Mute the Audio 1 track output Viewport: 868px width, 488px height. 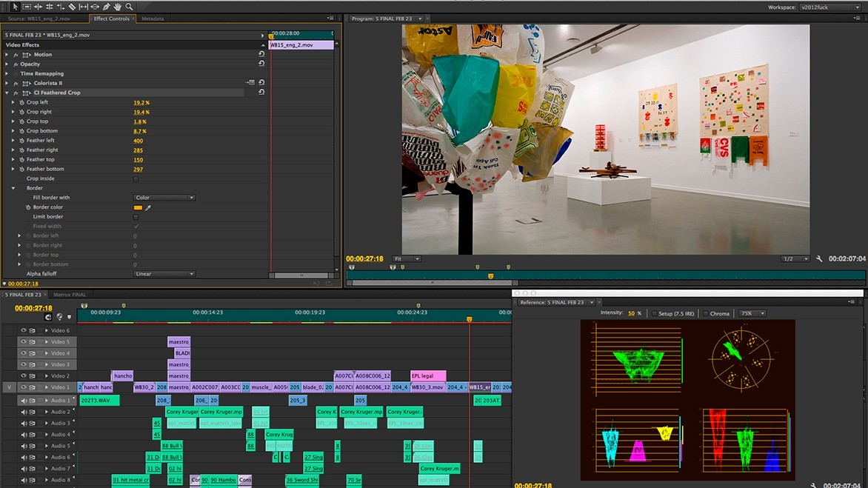click(x=23, y=401)
